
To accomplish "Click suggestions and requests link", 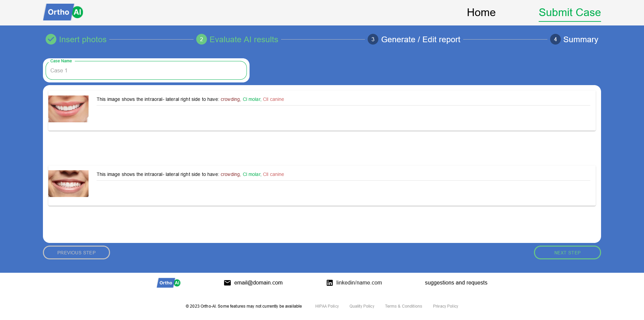I will pyautogui.click(x=456, y=283).
